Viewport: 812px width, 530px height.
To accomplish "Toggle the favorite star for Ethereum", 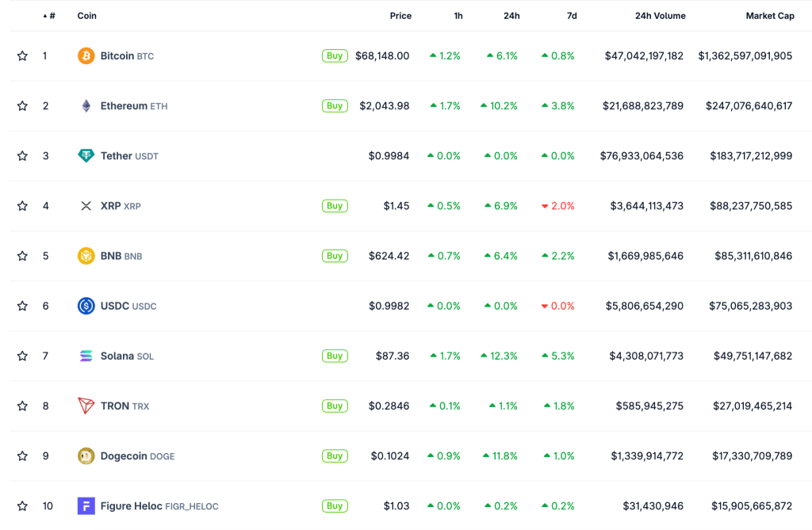I will pyautogui.click(x=22, y=106).
